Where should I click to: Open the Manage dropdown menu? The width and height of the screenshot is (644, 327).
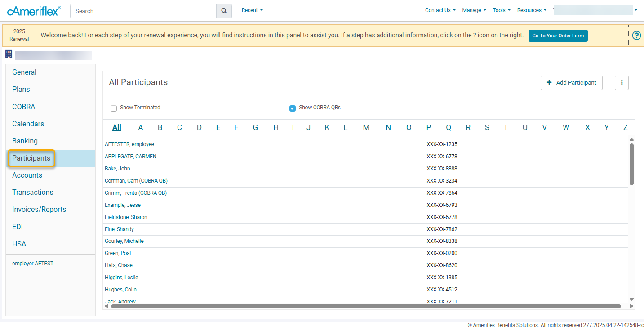474,10
